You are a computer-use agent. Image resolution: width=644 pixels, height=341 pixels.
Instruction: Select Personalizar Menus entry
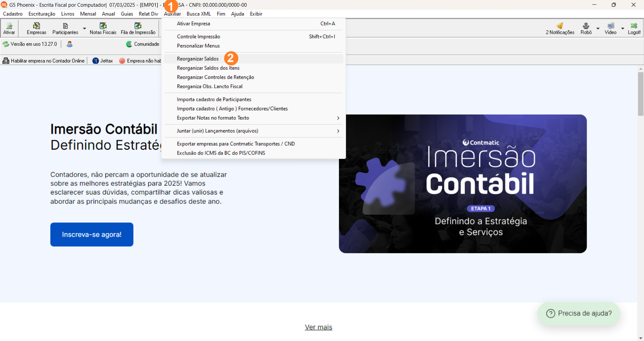(253, 46)
